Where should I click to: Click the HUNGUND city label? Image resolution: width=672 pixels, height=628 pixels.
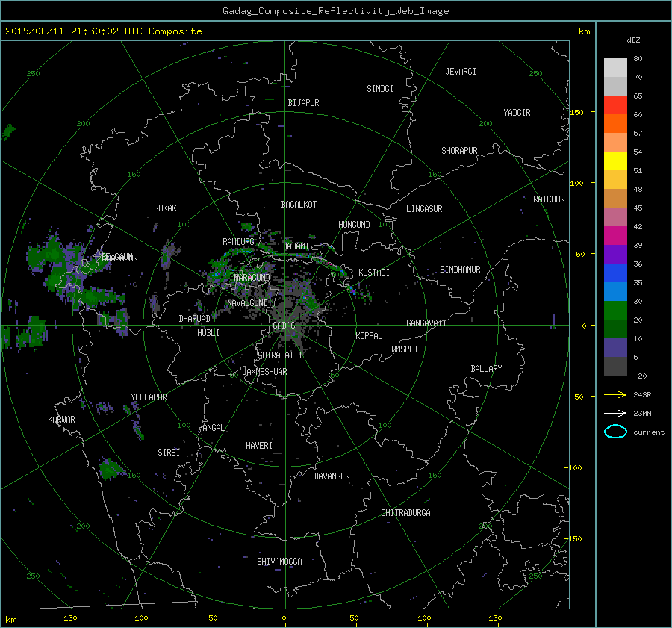tap(354, 225)
